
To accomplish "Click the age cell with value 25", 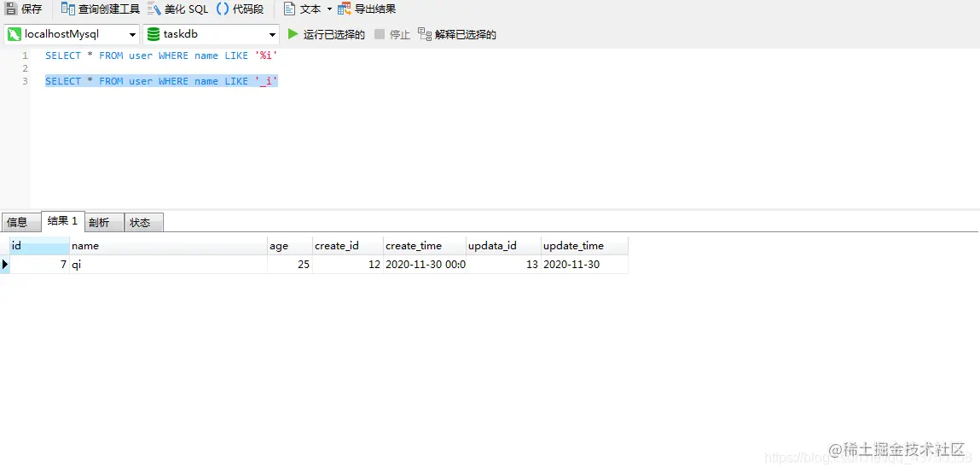I will click(x=290, y=265).
